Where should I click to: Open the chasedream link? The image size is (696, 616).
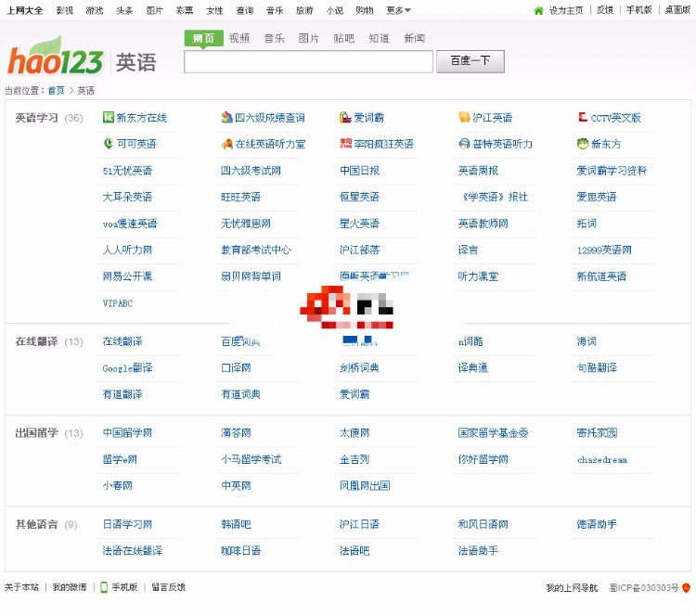pyautogui.click(x=602, y=460)
